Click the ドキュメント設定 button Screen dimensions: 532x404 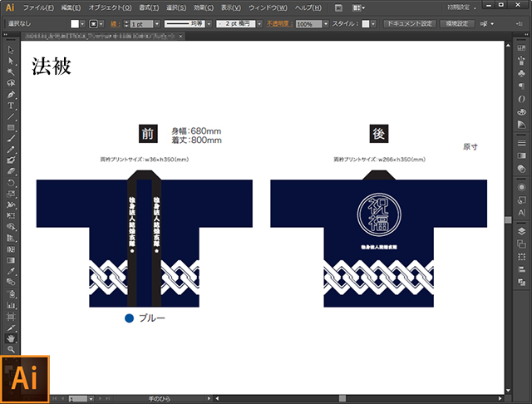(409, 25)
